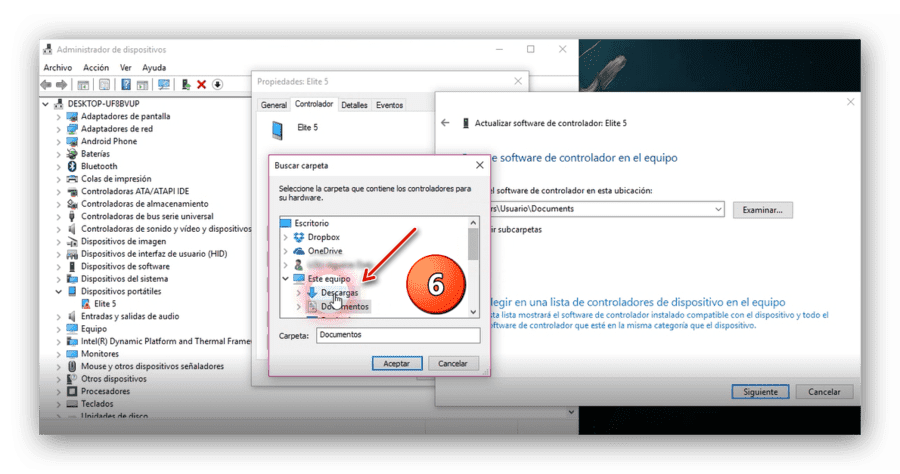900x474 pixels.
Task: Select the Baterías category icon
Action: point(72,154)
